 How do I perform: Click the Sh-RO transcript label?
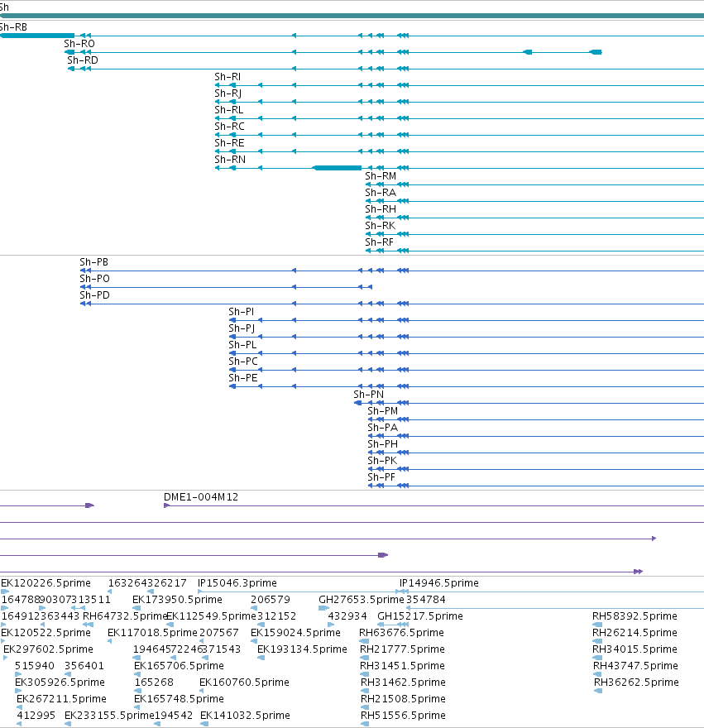[79, 44]
